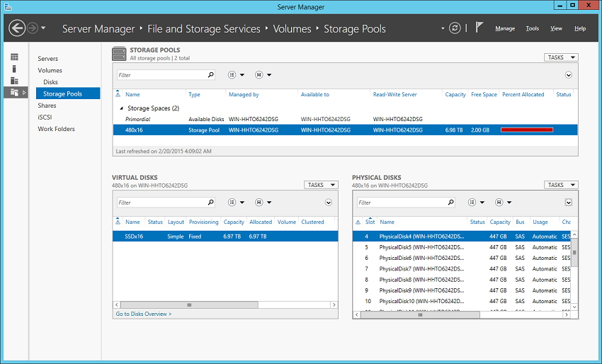Sort physical disks by Slot column
The height and width of the screenshot is (364, 602).
click(370, 222)
